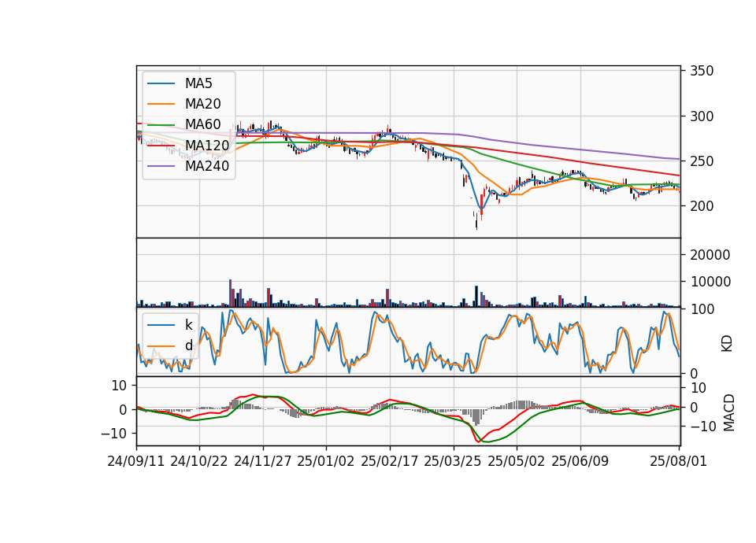Click the d legend label in KD panel
The width and height of the screenshot is (756, 543).
[x=188, y=345]
